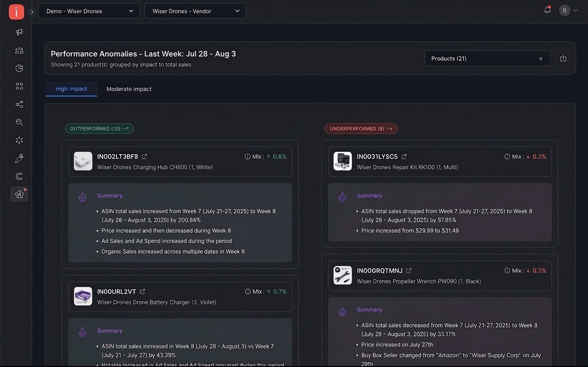Click 'Wiser Drones Repair Kit RK100 (1, Multi)' text

pyautogui.click(x=407, y=167)
